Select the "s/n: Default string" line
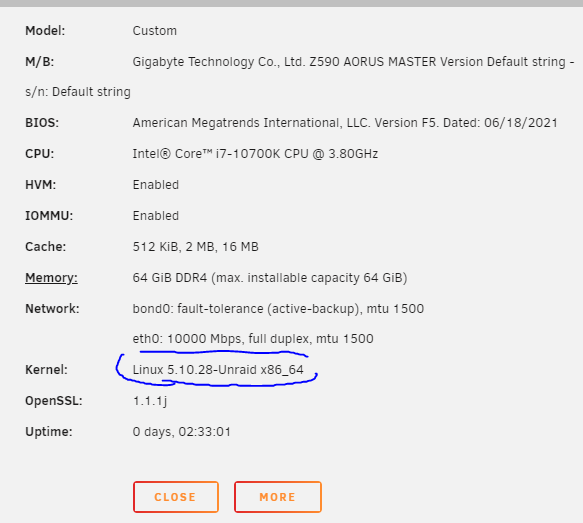This screenshot has width=583, height=523. coord(78,92)
